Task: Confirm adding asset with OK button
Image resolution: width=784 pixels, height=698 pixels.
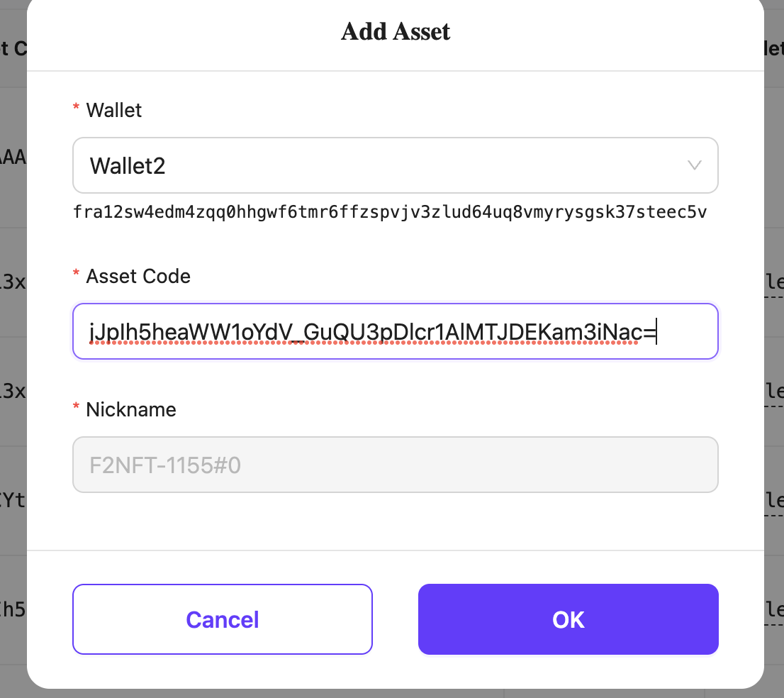Action: pos(568,619)
